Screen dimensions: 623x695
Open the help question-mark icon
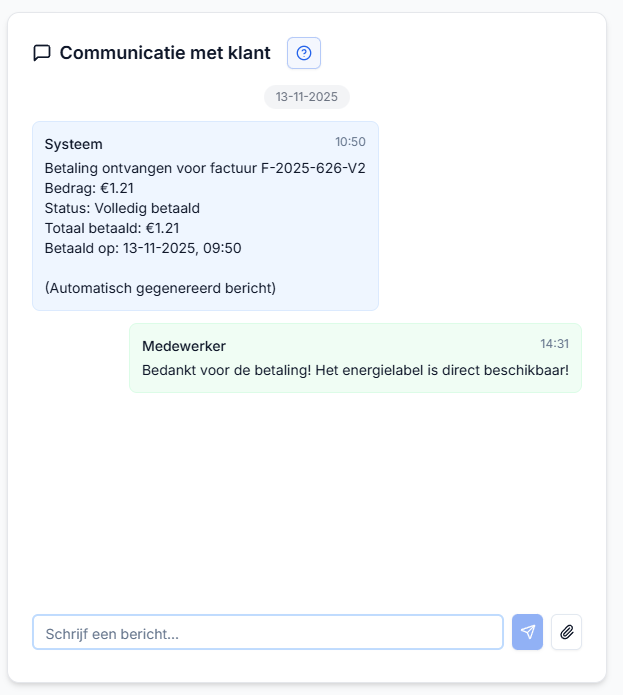304,53
